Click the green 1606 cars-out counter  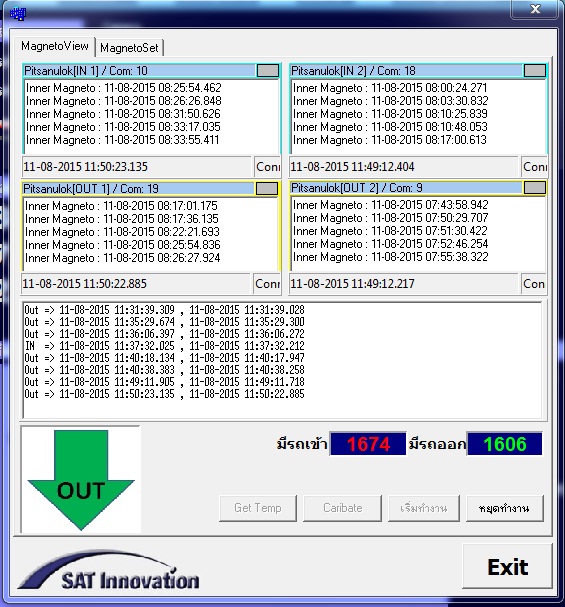505,444
